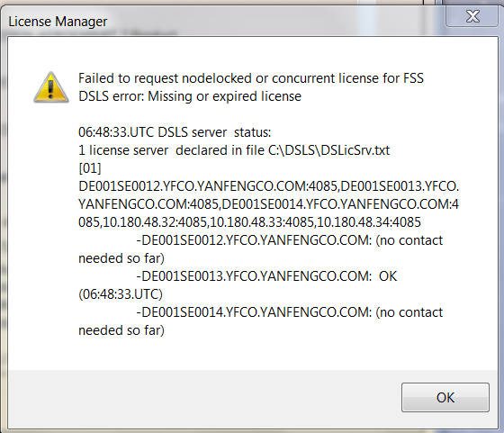
Task: Click 'needed so far)' below the DE001SE0012 entry
Action: (x=121, y=258)
